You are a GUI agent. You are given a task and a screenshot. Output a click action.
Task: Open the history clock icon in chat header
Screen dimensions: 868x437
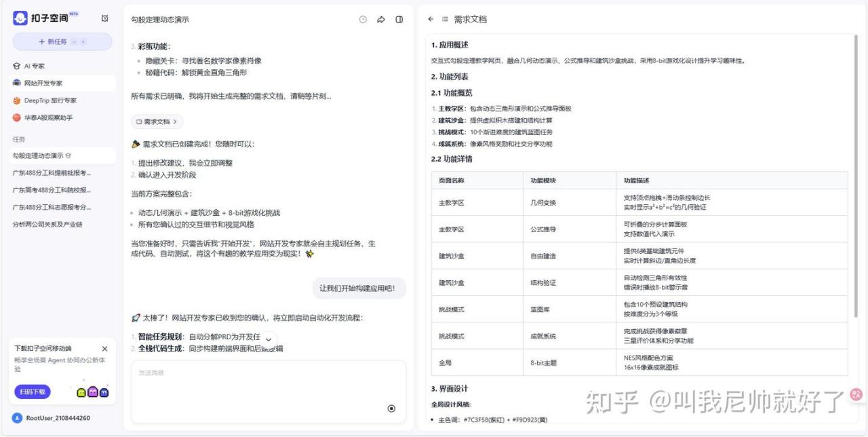click(x=363, y=20)
